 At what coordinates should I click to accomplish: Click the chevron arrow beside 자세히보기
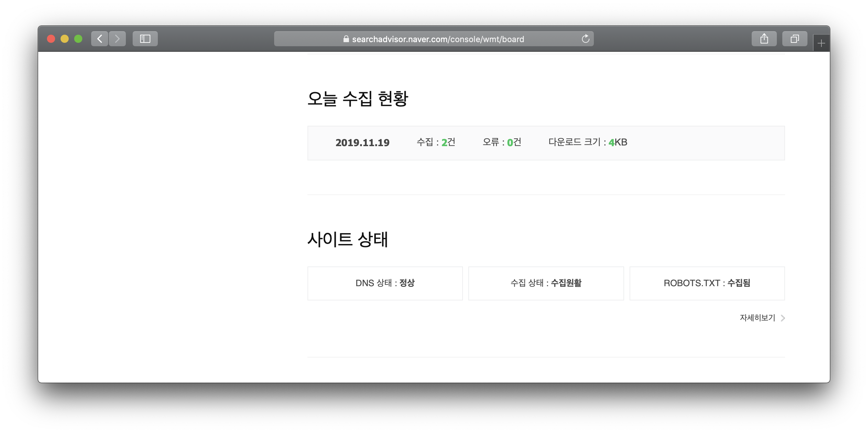[783, 318]
